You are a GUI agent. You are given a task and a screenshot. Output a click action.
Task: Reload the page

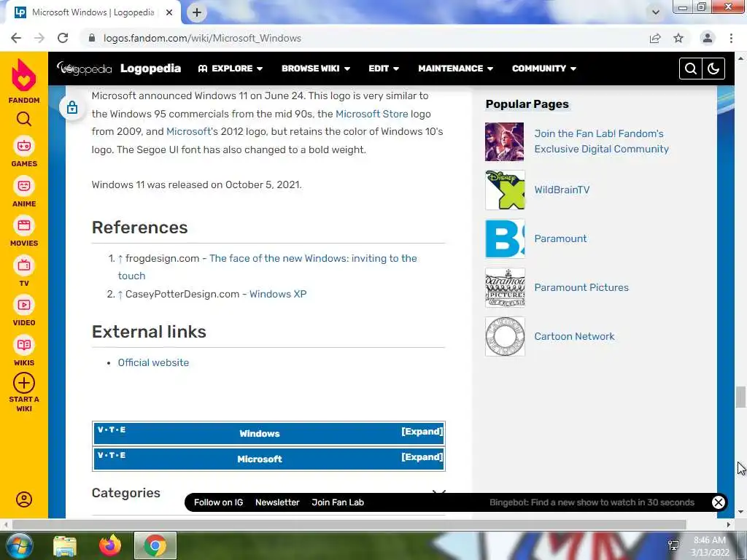pos(63,38)
